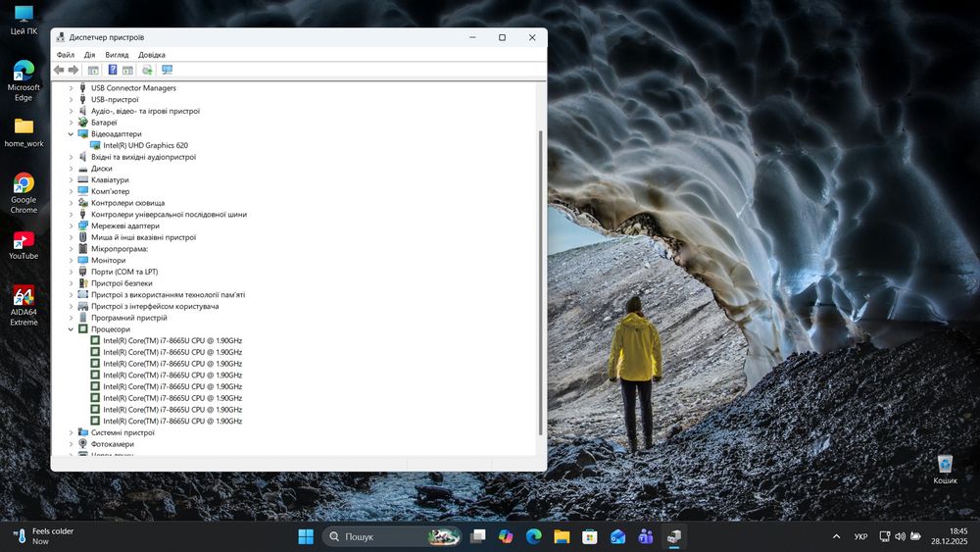Open the Файл menu
Image resolution: width=980 pixels, height=552 pixels.
pos(66,55)
